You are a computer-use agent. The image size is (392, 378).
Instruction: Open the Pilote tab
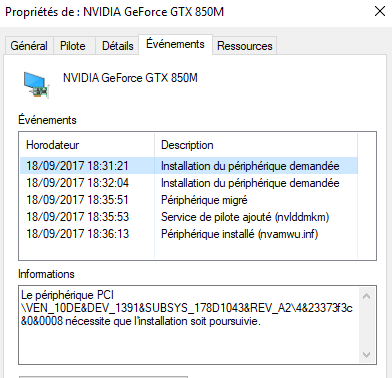click(x=73, y=46)
